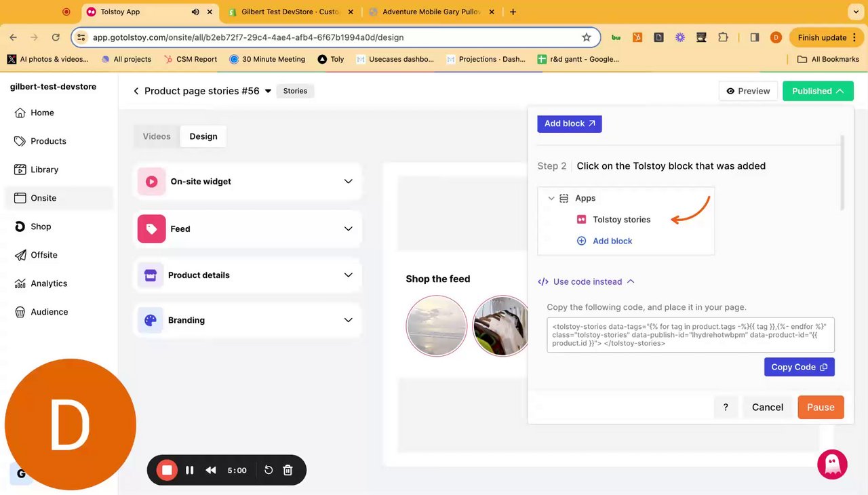868x495 pixels.
Task: Reload the current browser page
Action: pyautogui.click(x=56, y=37)
